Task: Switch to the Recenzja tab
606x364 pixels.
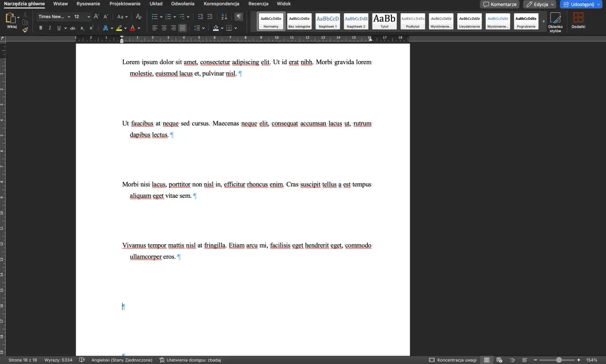Action: pyautogui.click(x=258, y=4)
